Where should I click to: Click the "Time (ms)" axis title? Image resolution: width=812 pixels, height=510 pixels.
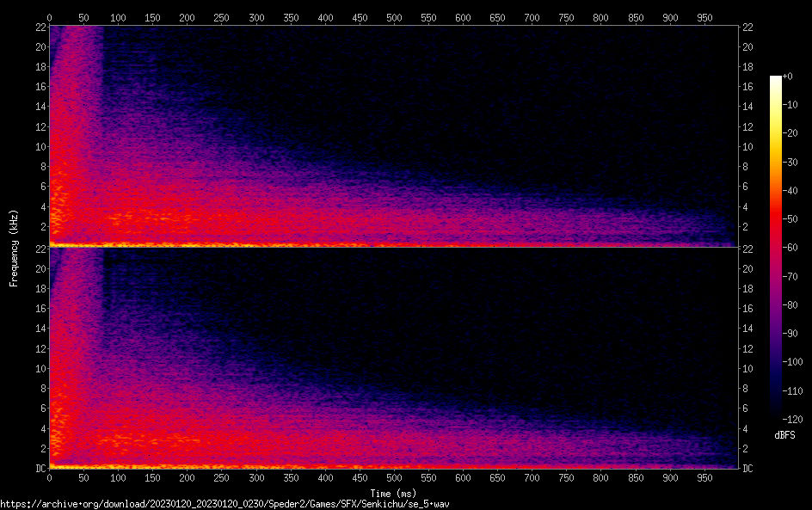click(x=393, y=493)
